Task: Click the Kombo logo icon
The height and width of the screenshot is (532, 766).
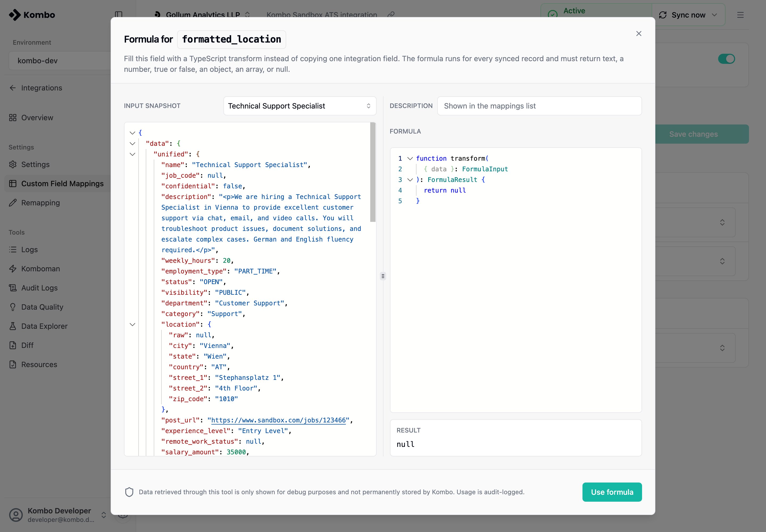Action: [x=15, y=15]
